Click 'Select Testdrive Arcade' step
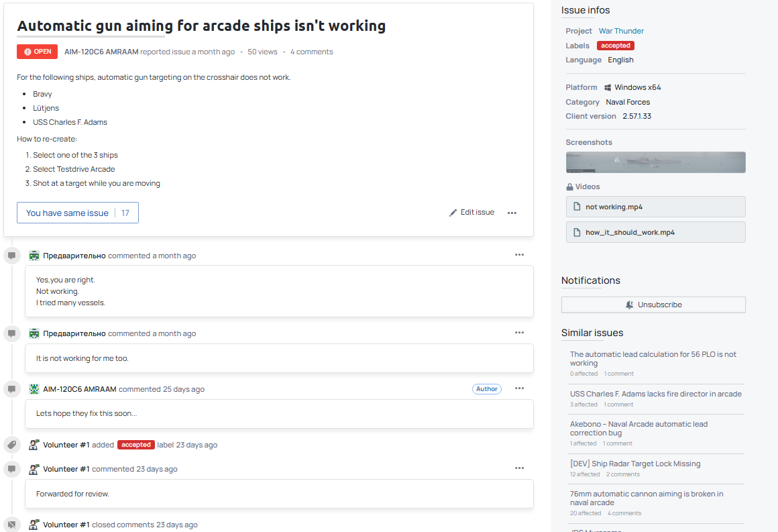The height and width of the screenshot is (532, 778). tap(74, 169)
